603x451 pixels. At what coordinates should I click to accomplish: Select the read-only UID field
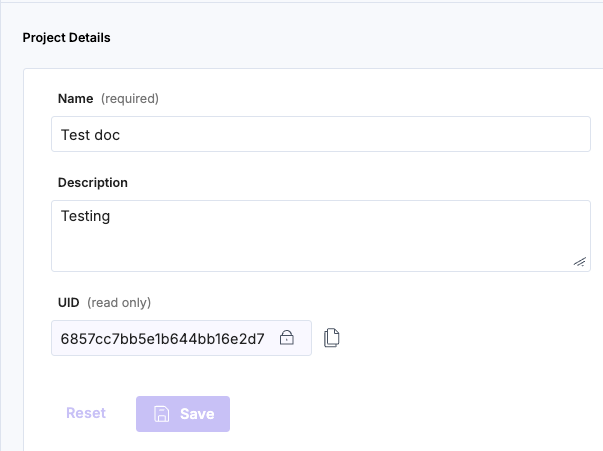click(x=180, y=338)
